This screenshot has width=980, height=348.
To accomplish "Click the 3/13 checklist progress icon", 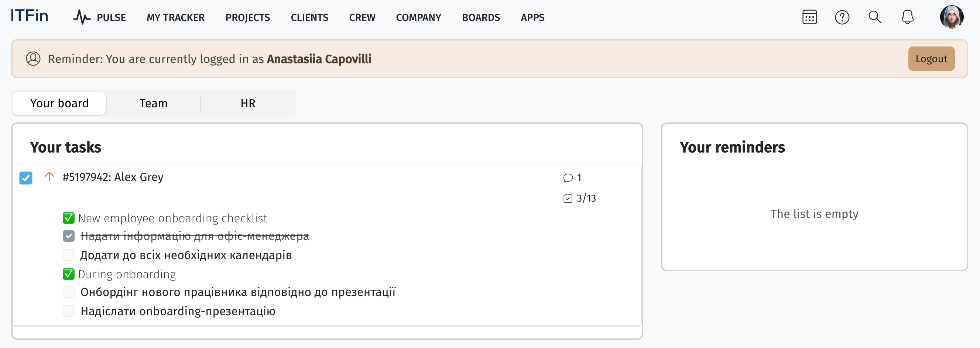I will point(568,199).
